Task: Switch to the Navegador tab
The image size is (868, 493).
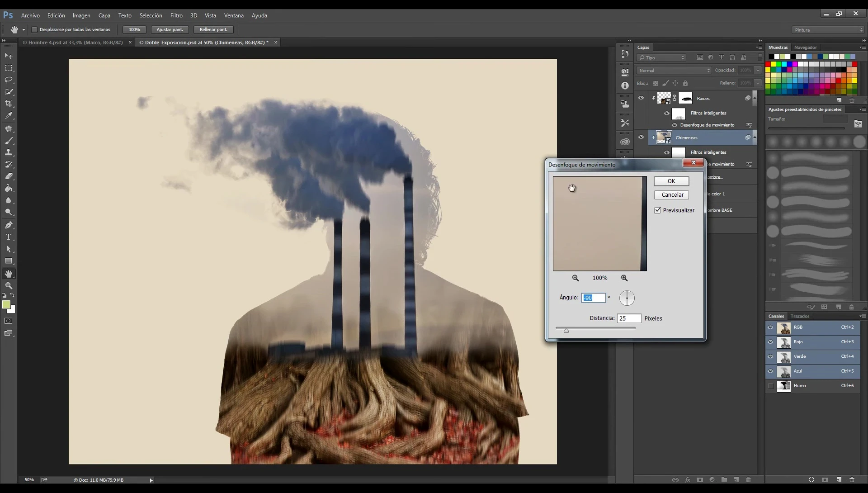Action: pyautogui.click(x=805, y=47)
